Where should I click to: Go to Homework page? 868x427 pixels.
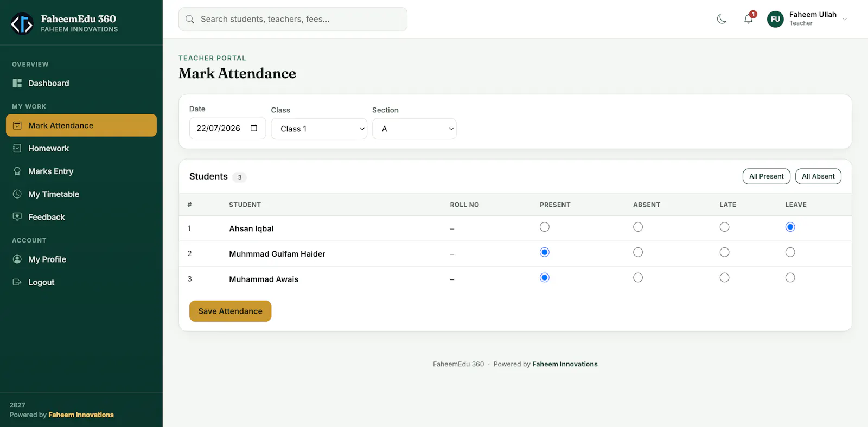(x=81, y=148)
